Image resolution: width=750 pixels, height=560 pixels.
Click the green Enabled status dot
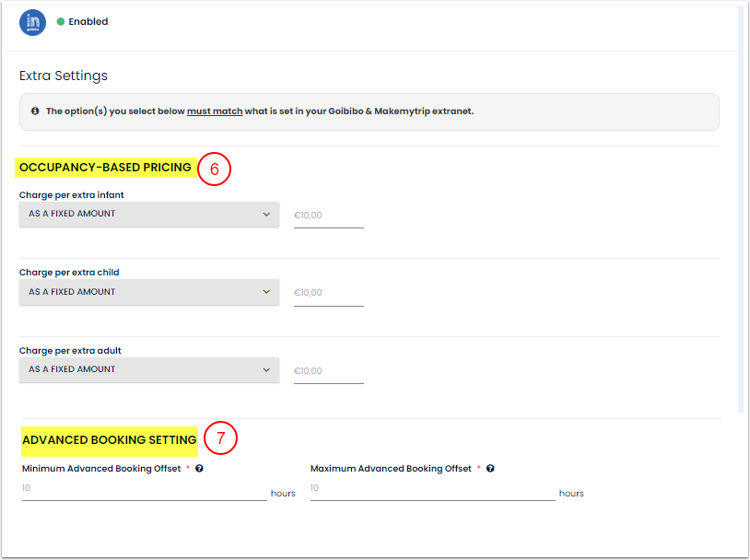click(x=61, y=22)
